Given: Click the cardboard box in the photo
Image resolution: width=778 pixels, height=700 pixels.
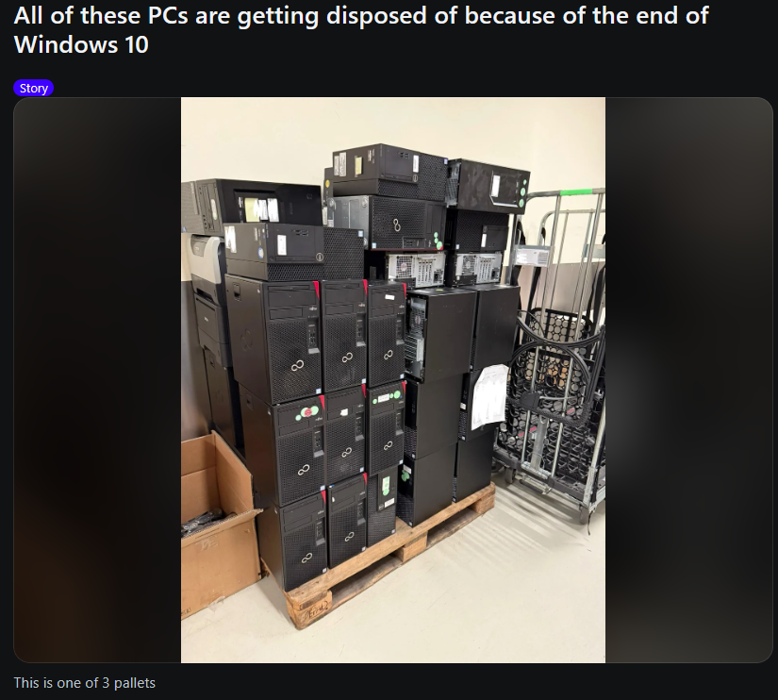Looking at the screenshot, I should pyautogui.click(x=219, y=522).
